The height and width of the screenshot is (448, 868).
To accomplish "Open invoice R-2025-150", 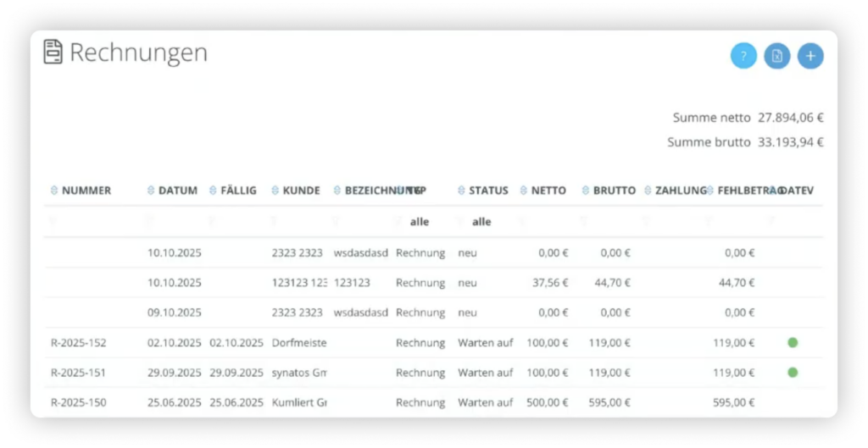I will pyautogui.click(x=79, y=402).
